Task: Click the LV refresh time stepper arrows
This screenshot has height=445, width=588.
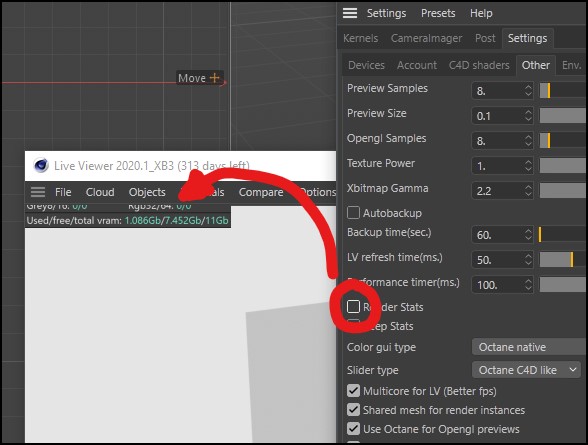Action: [x=528, y=260]
